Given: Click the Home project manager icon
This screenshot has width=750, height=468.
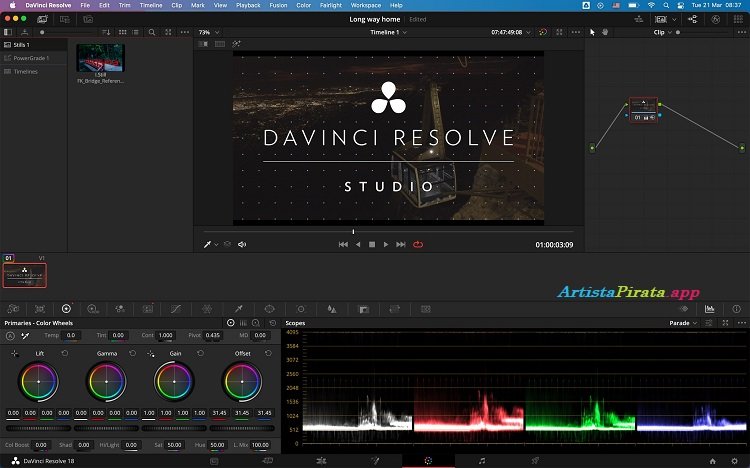Looking at the screenshot, I should 712,460.
